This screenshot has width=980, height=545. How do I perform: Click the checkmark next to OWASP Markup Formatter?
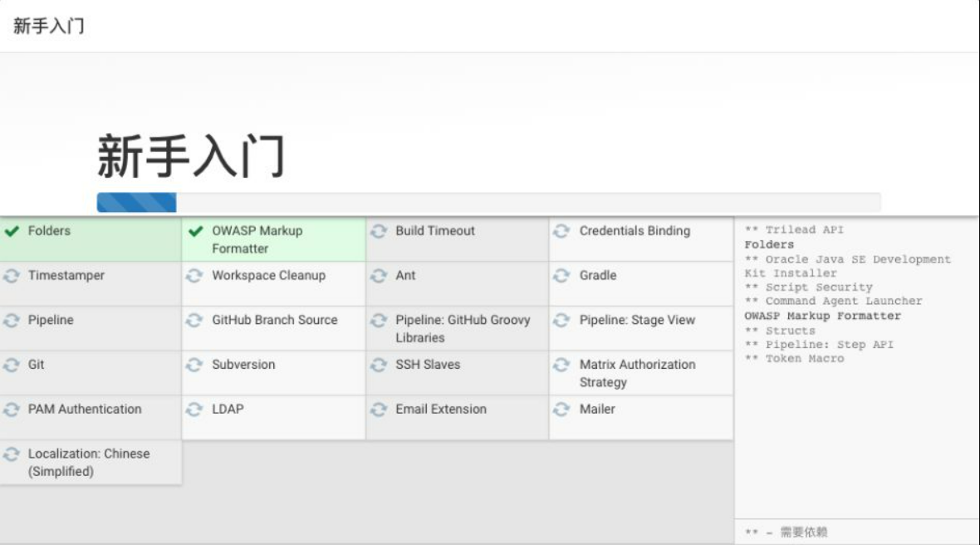point(196,231)
